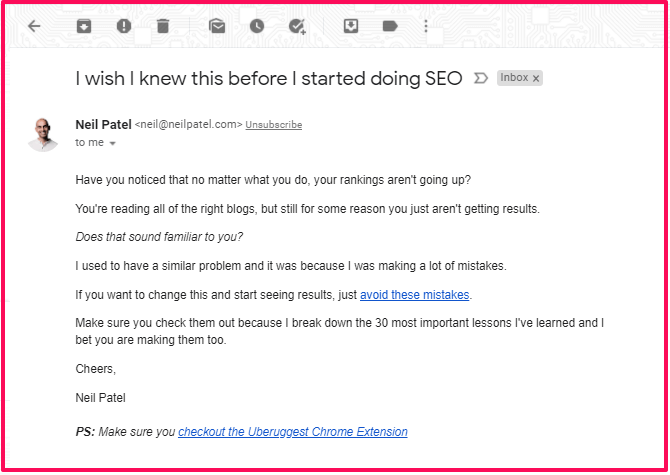Archive this email
Image resolution: width=670 pixels, height=475 pixels.
(x=84, y=27)
